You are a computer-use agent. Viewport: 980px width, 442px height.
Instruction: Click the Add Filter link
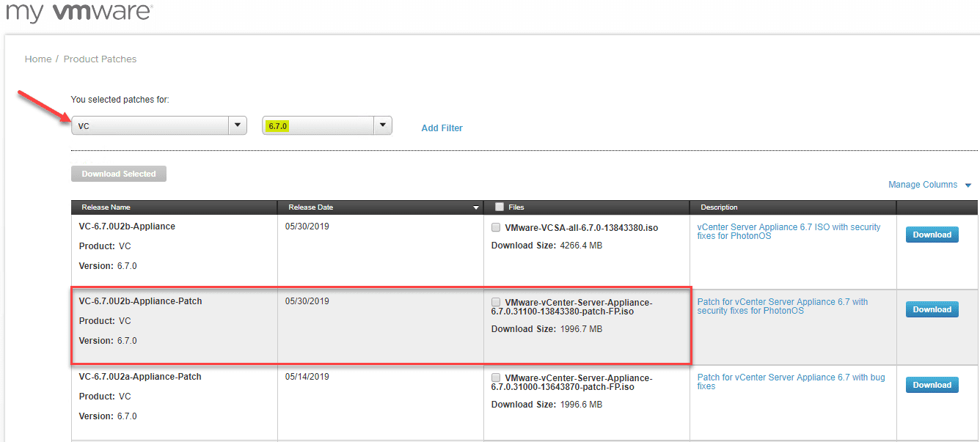442,128
